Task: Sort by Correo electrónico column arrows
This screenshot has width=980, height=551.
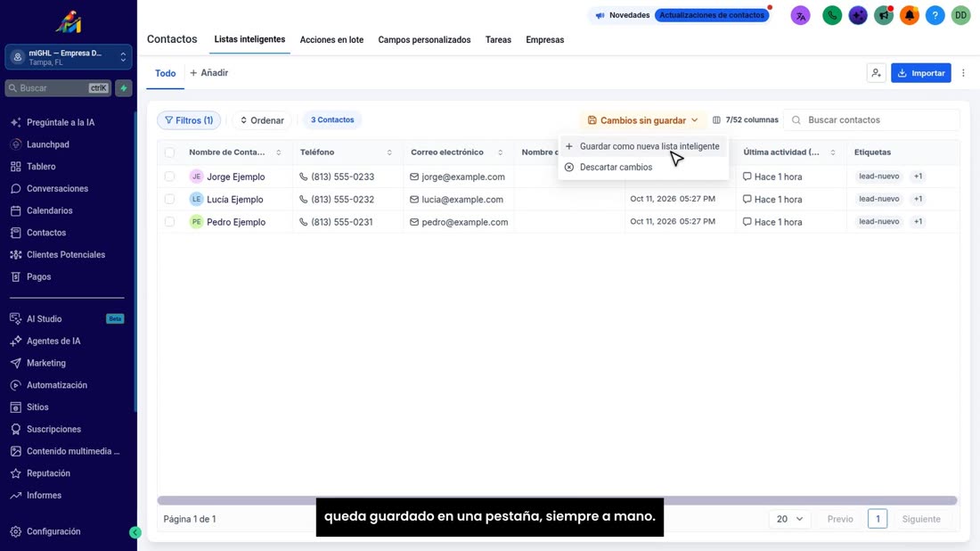Action: point(500,152)
